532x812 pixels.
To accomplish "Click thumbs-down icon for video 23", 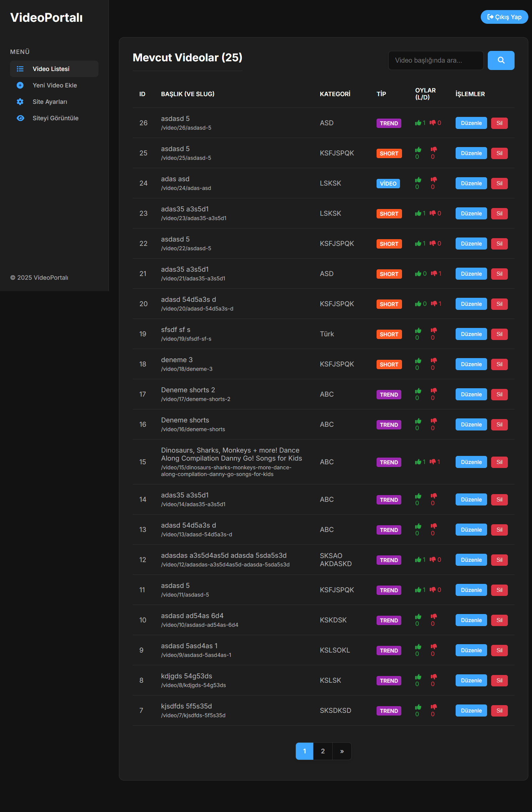I will [433, 213].
